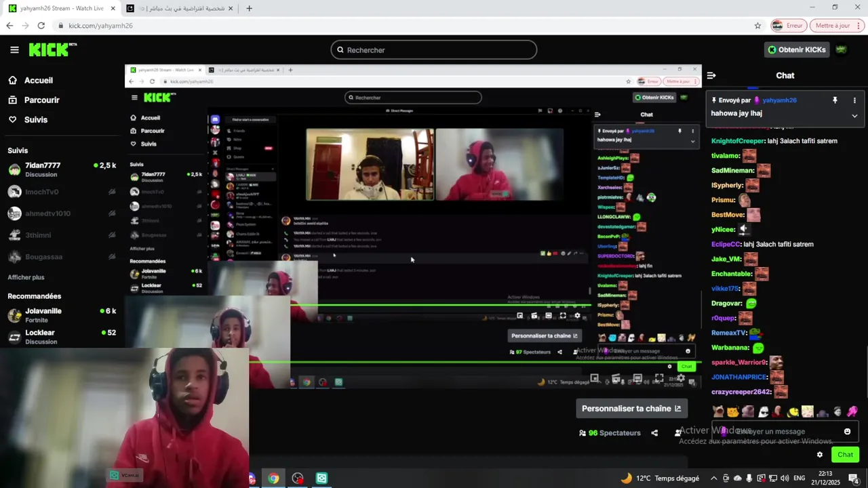This screenshot has width=868, height=488.
Task: Open the user avatar menu at top right
Action: [x=841, y=49]
